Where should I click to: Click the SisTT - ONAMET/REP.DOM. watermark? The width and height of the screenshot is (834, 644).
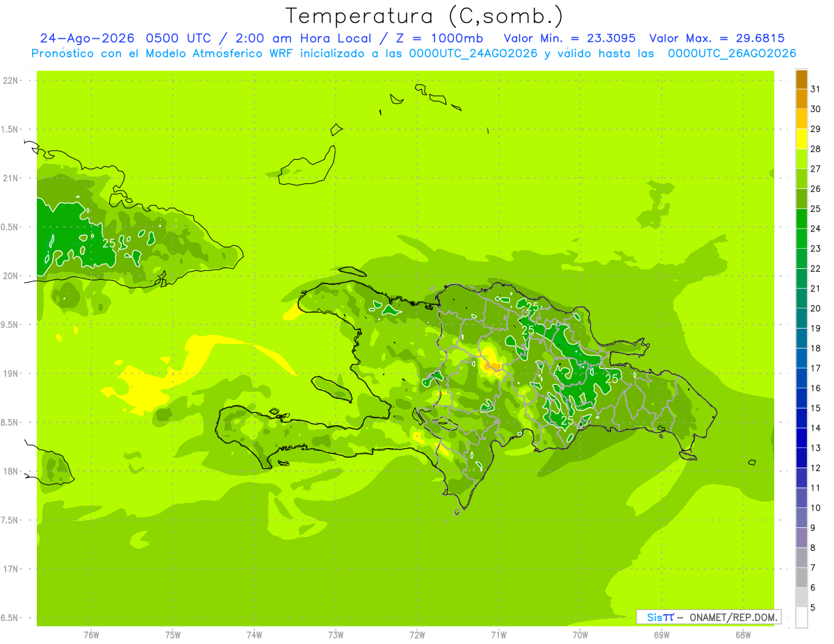(708, 617)
